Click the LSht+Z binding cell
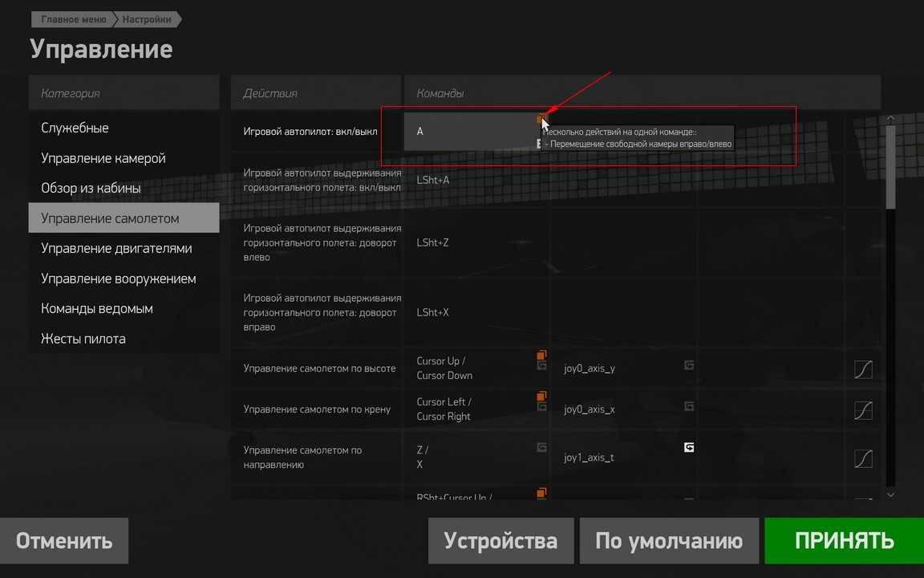Image resolution: width=924 pixels, height=578 pixels. (x=476, y=242)
